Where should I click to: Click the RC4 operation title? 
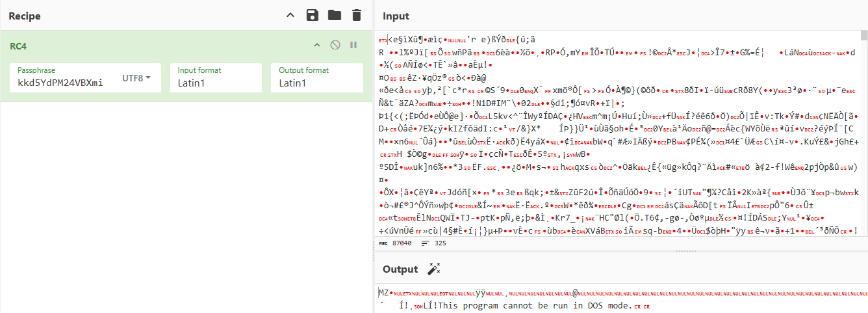(x=18, y=46)
